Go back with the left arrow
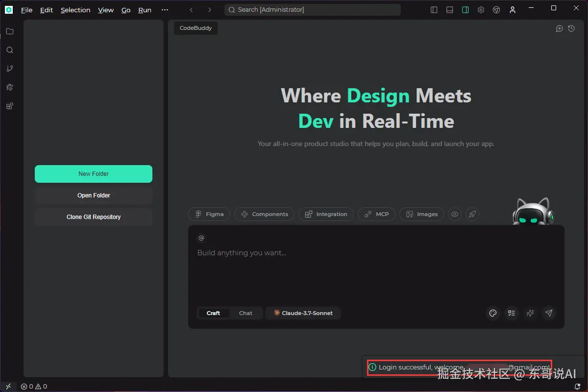 (x=191, y=10)
